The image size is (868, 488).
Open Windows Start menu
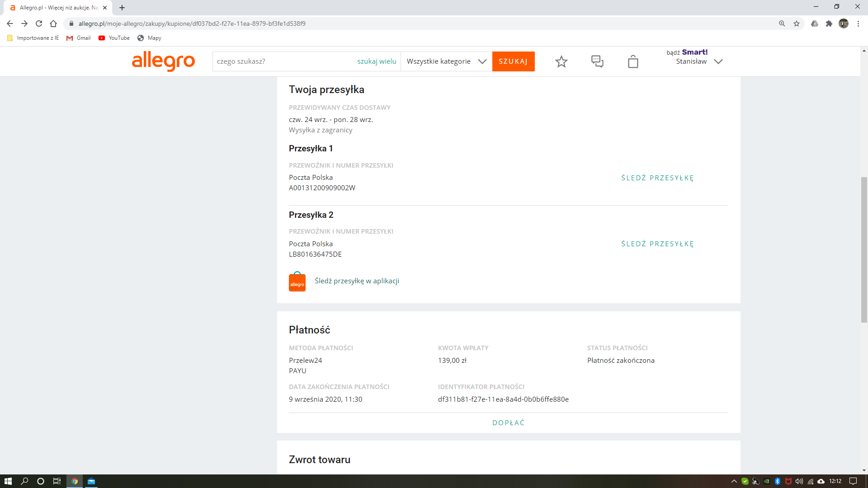pos(8,481)
